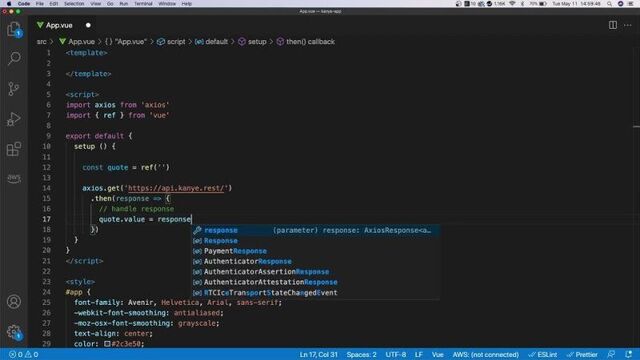Open the Apple menu
Image resolution: width=640 pixels, height=360 pixels.
(x=9, y=4)
